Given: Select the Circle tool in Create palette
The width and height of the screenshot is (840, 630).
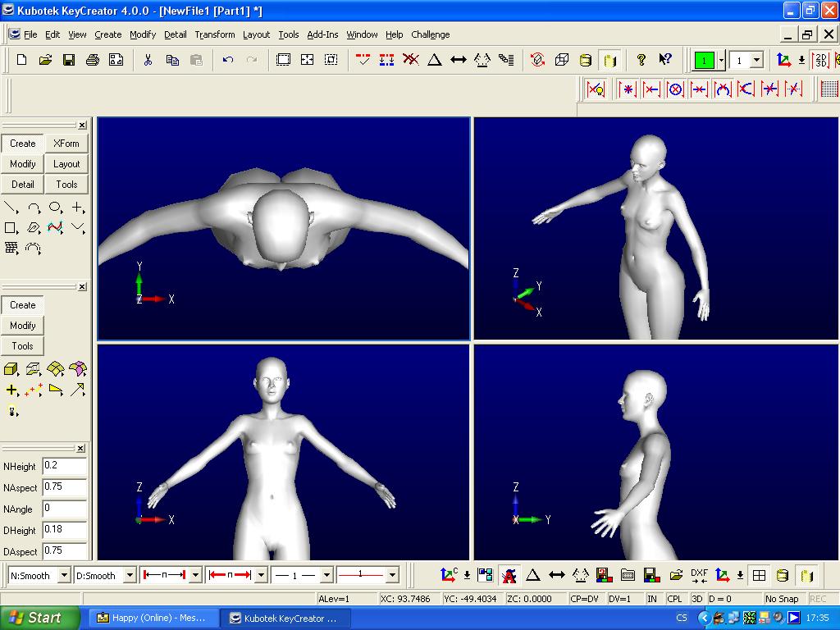Looking at the screenshot, I should (x=56, y=208).
